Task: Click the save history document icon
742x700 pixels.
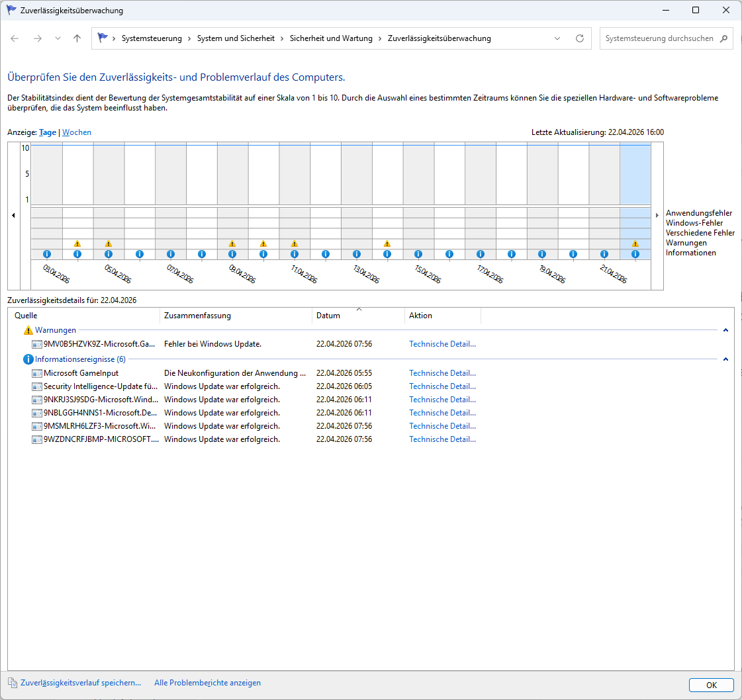Action: 13,683
